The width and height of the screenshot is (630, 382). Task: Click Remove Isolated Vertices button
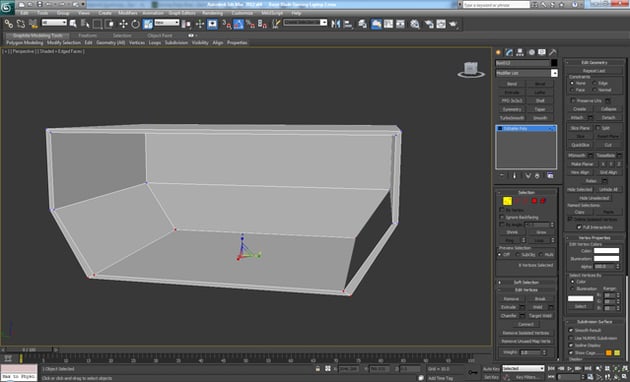coord(526,333)
